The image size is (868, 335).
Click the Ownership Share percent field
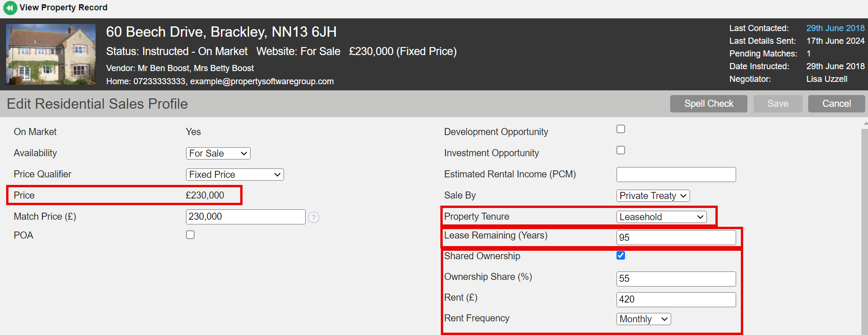[x=676, y=279]
